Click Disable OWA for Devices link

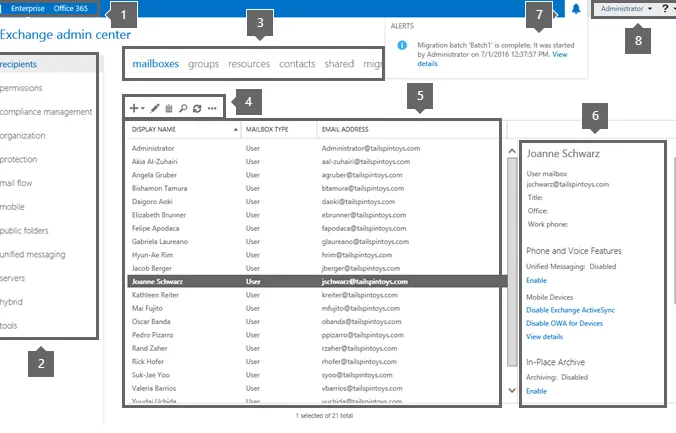tap(564, 323)
